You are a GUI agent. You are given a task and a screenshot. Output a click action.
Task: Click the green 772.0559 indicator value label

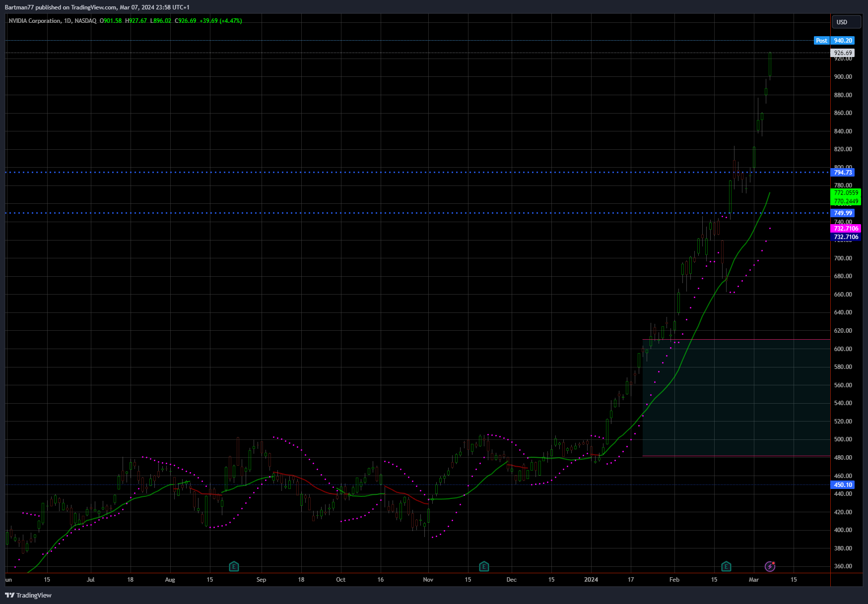[x=846, y=193]
